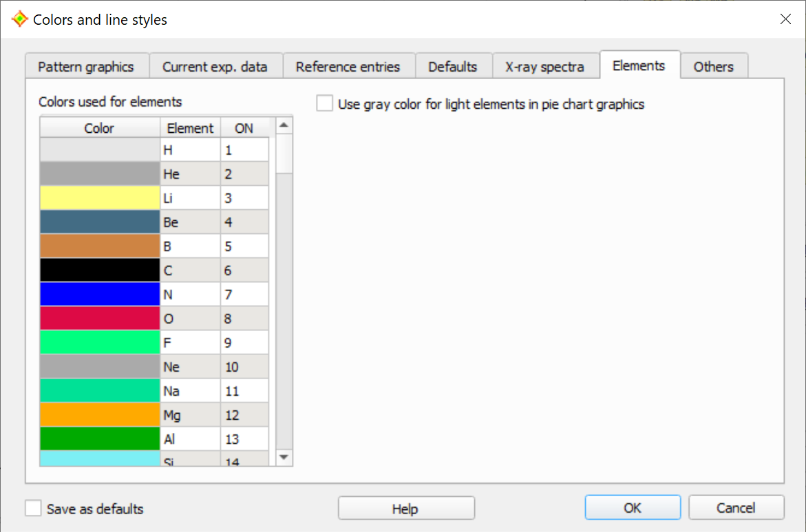Viewport: 806px width, 532px height.
Task: Click the Element column header
Action: coord(190,128)
